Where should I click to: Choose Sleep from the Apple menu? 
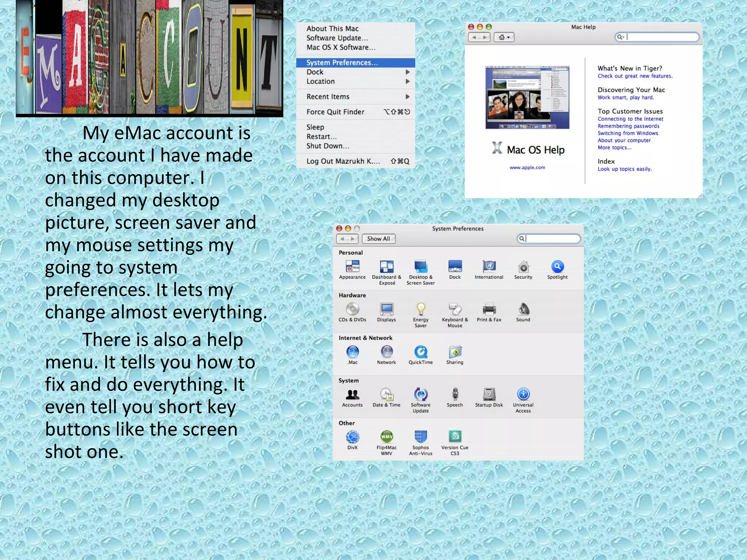coord(356,127)
